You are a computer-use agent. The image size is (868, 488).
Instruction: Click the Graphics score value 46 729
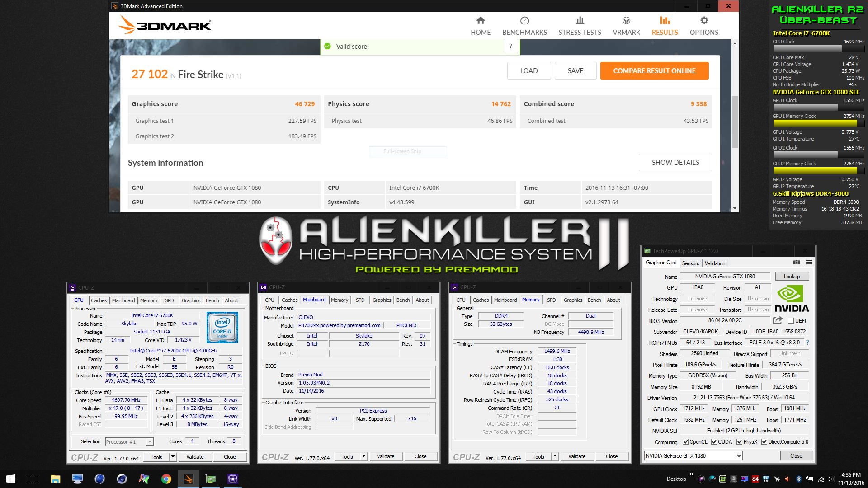pyautogui.click(x=305, y=104)
